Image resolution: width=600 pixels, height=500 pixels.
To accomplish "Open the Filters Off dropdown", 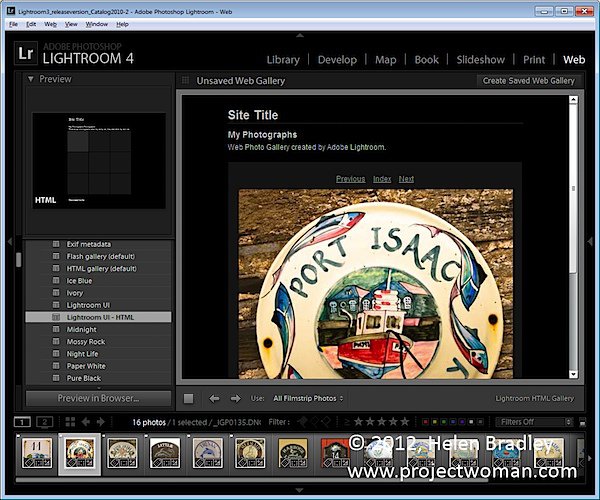I will click(534, 422).
